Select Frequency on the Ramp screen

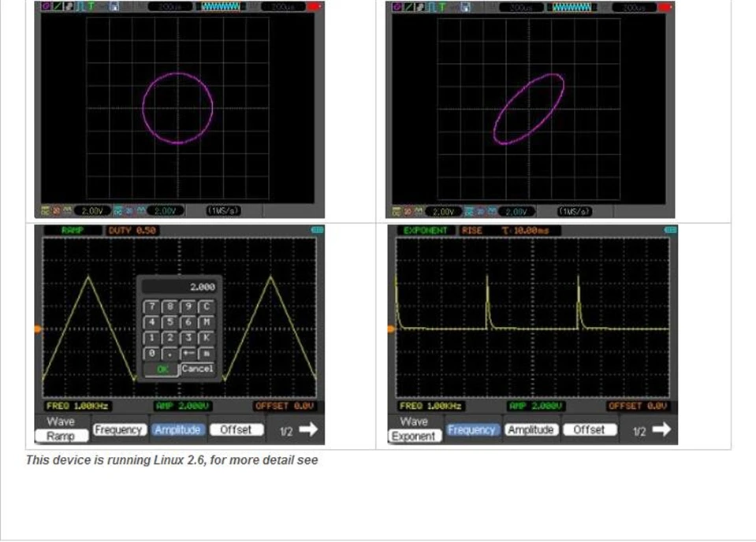[x=118, y=430]
